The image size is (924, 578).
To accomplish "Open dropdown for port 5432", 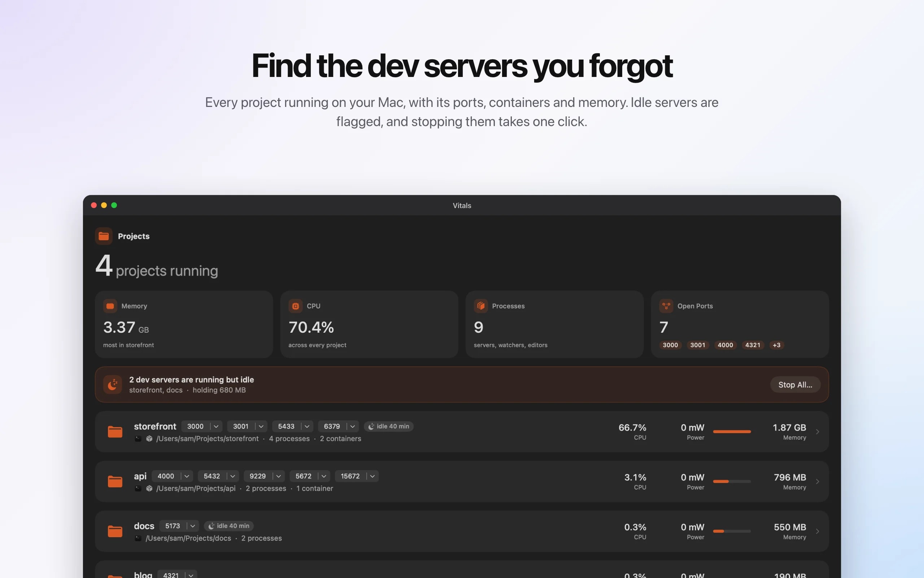I will (x=232, y=476).
